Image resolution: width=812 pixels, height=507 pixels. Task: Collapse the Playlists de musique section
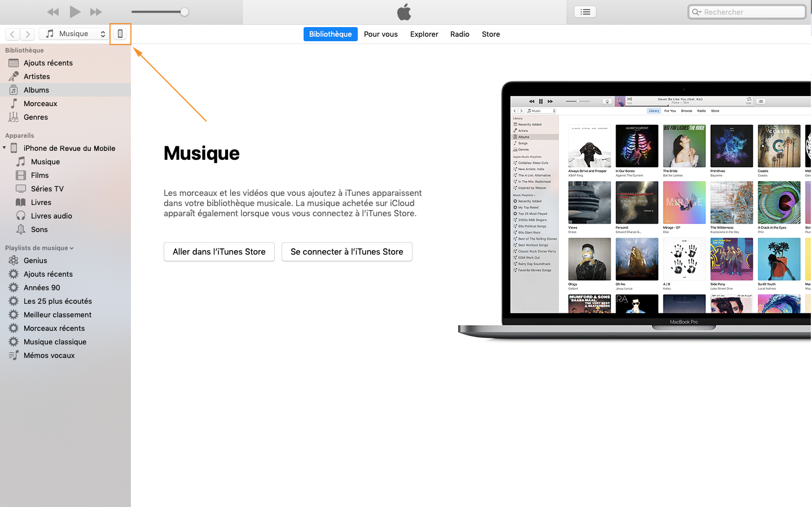click(x=72, y=248)
